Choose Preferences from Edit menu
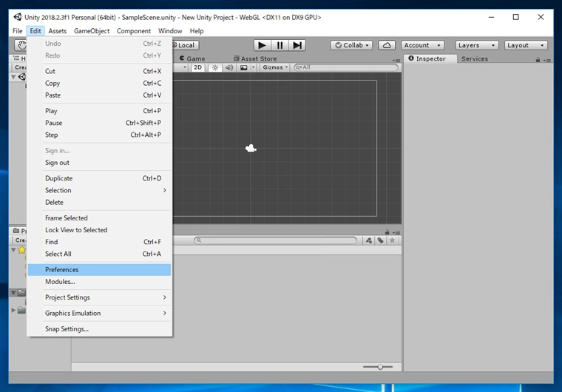This screenshot has height=392, width=562. pos(99,270)
